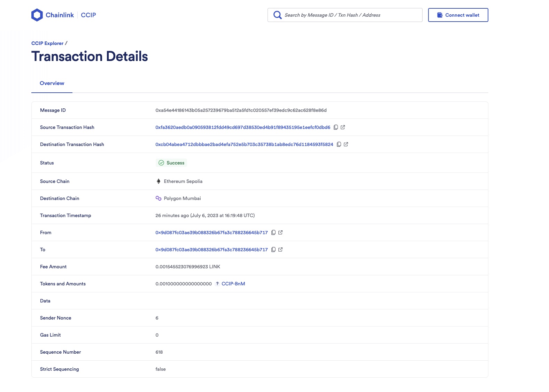Click the Strict Sequencing label
Viewport: 549px width, 392px height.
[x=60, y=369]
